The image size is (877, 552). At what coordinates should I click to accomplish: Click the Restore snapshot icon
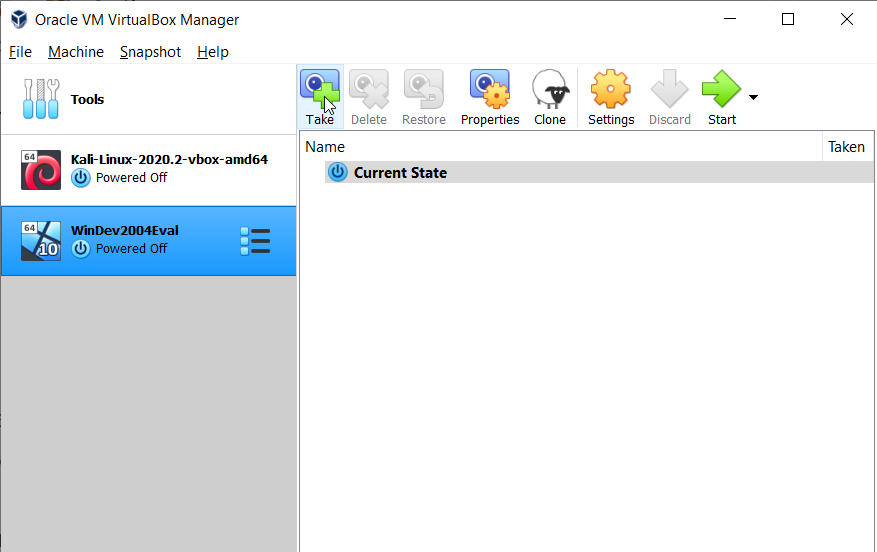click(423, 97)
